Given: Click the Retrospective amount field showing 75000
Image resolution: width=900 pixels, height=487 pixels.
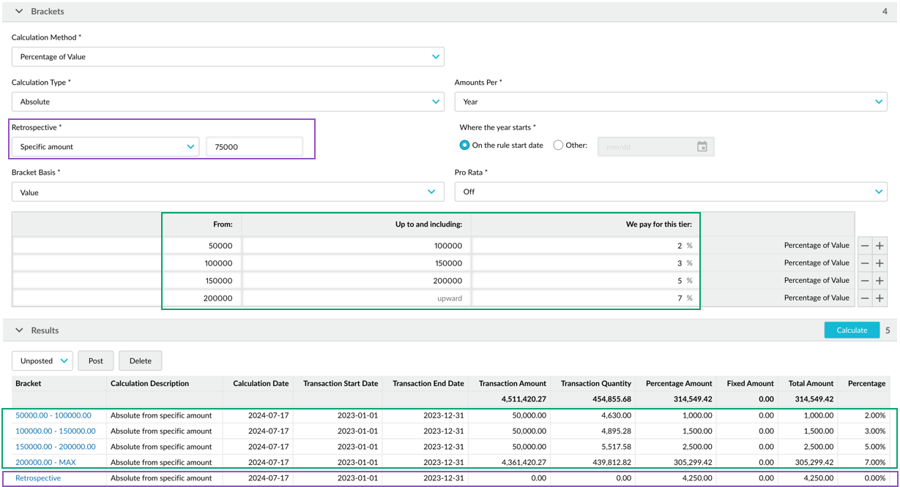Looking at the screenshot, I should (254, 147).
